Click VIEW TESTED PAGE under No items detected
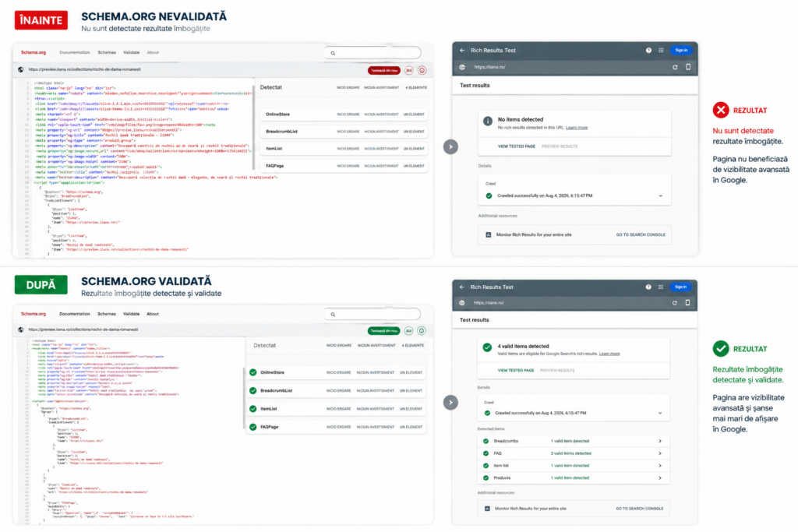This screenshot has width=798, height=532. [x=516, y=146]
